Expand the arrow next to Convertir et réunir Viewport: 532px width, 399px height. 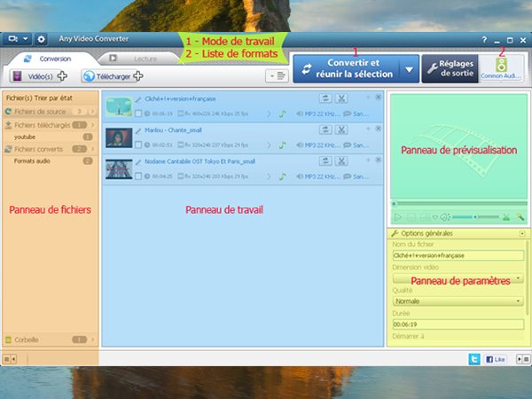click(x=409, y=68)
